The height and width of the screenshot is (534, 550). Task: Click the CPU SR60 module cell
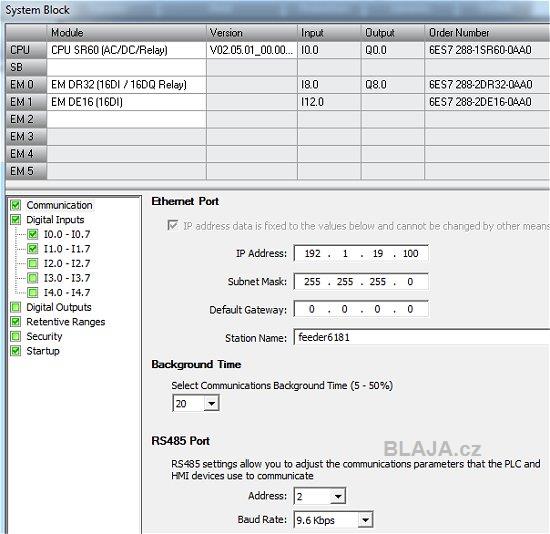126,50
